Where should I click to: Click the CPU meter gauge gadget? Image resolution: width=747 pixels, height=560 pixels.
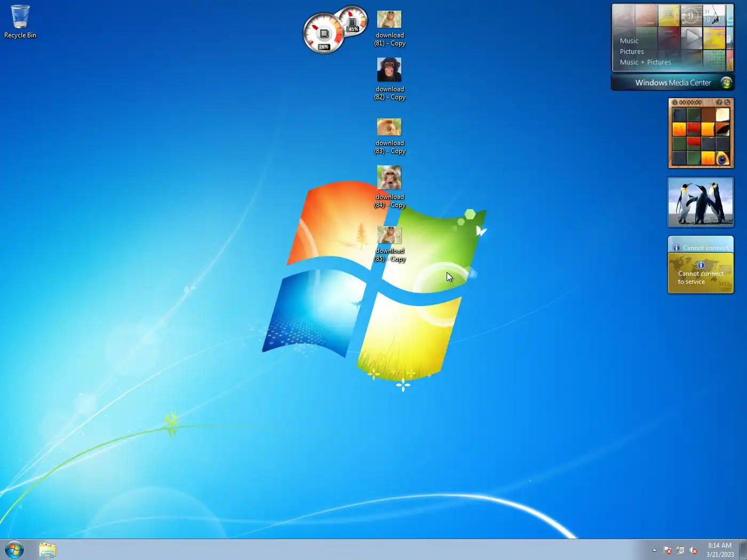(323, 34)
